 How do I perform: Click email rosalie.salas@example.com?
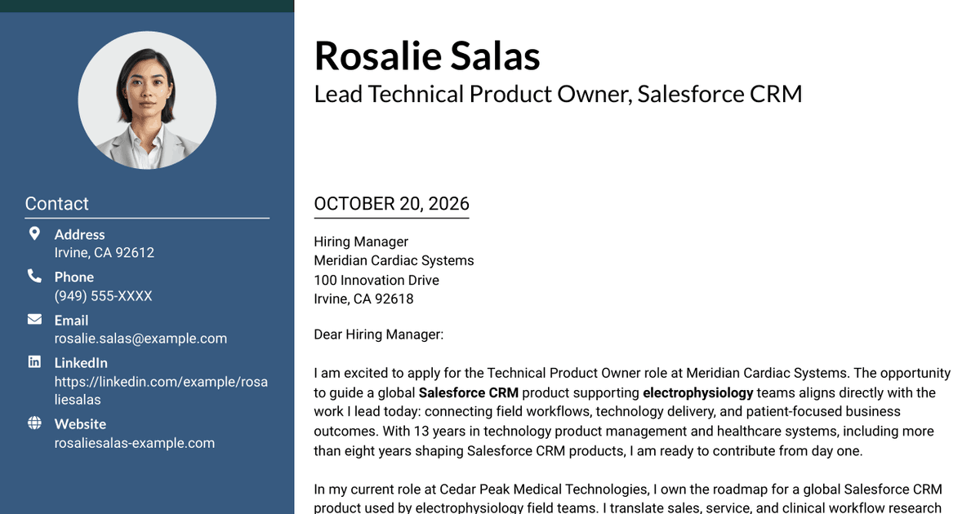140,339
